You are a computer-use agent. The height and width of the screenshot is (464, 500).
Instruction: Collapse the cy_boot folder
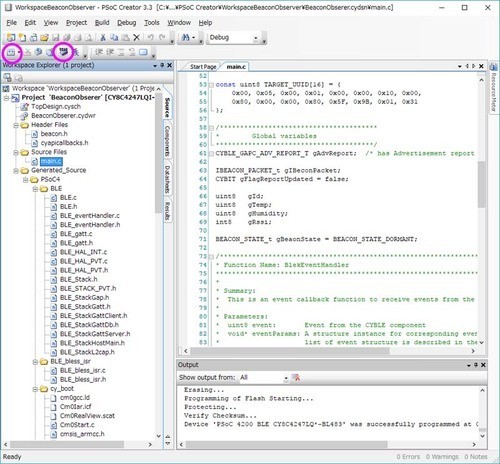35,389
